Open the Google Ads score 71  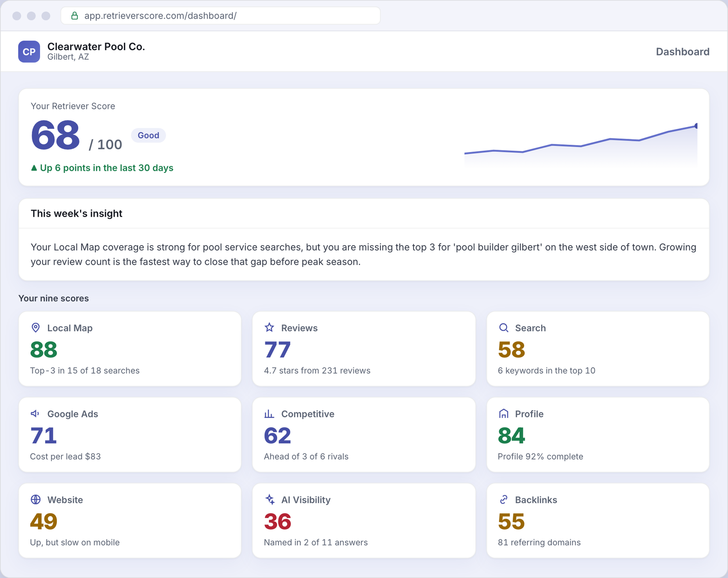(x=43, y=436)
